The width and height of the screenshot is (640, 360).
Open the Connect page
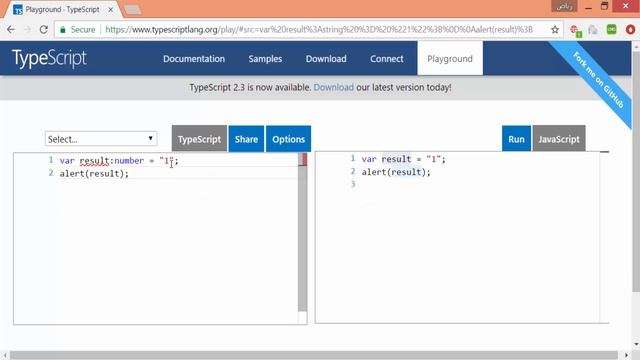(x=387, y=59)
